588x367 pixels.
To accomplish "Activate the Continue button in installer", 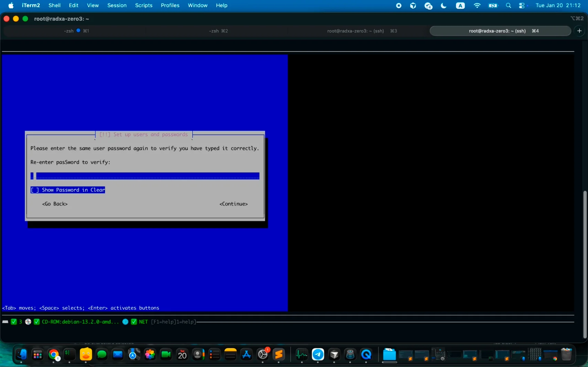I will tap(234, 203).
